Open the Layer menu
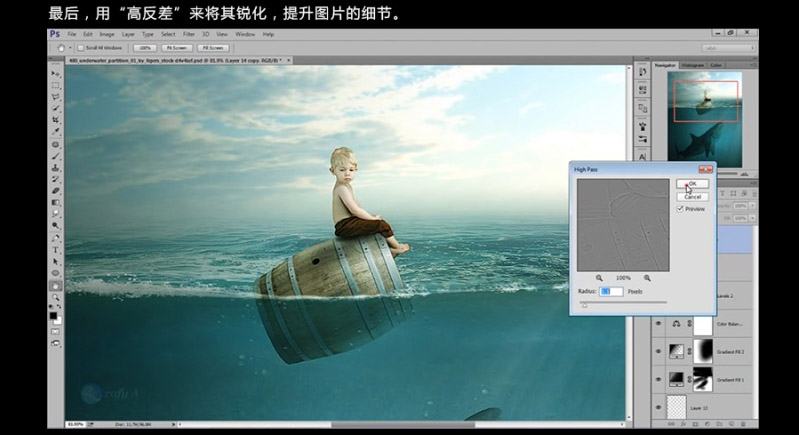This screenshot has height=435, width=799. click(x=128, y=34)
